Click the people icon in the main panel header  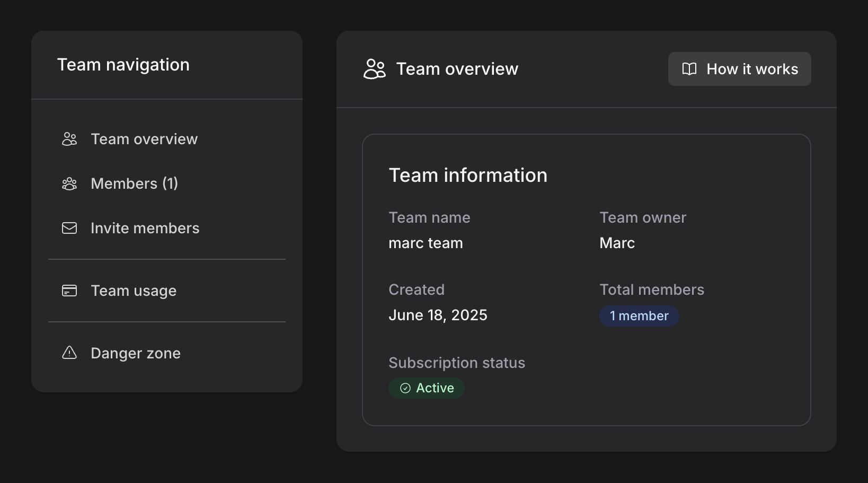pyautogui.click(x=375, y=69)
